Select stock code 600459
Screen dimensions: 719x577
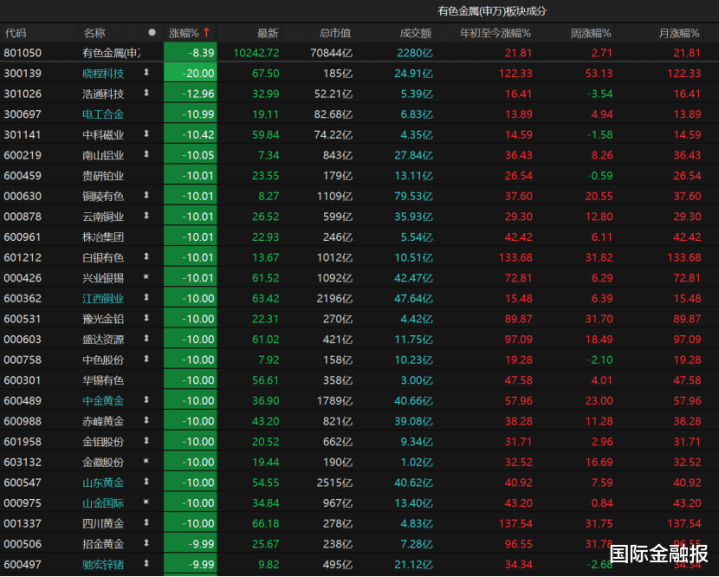22,176
